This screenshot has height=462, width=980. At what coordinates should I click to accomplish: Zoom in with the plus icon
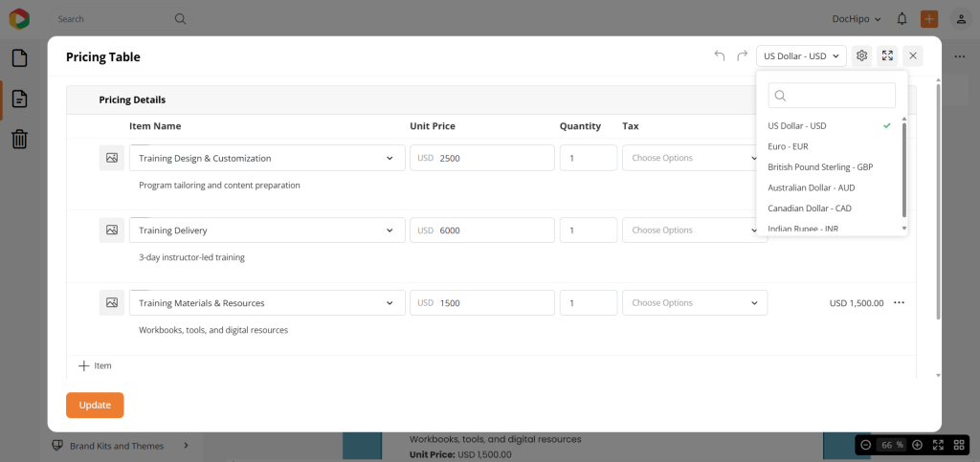918,445
